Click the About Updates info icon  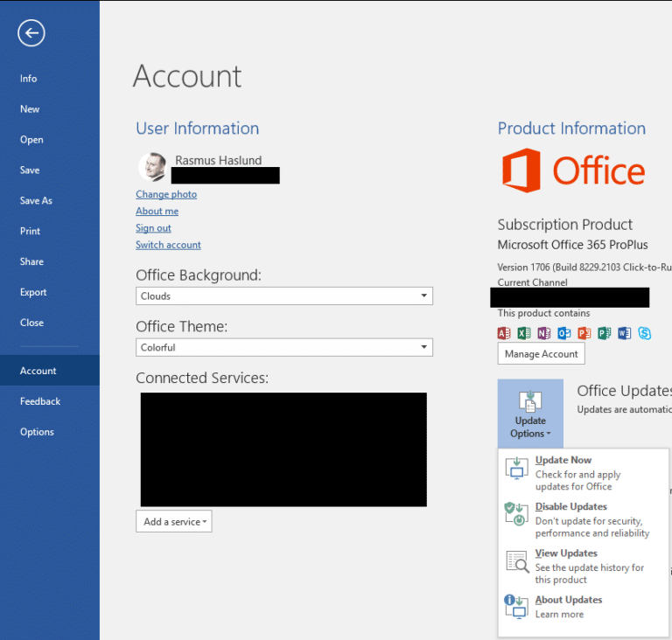(516, 607)
